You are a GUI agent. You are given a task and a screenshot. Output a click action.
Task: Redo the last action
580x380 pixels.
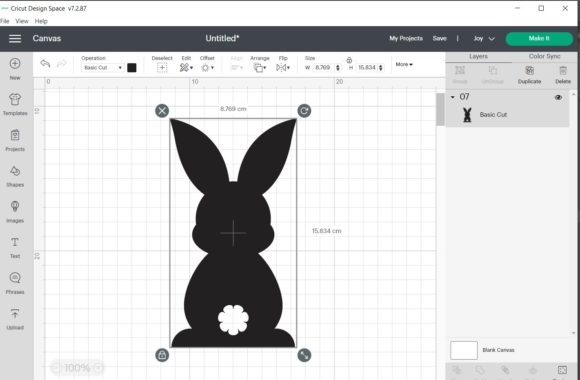62,63
